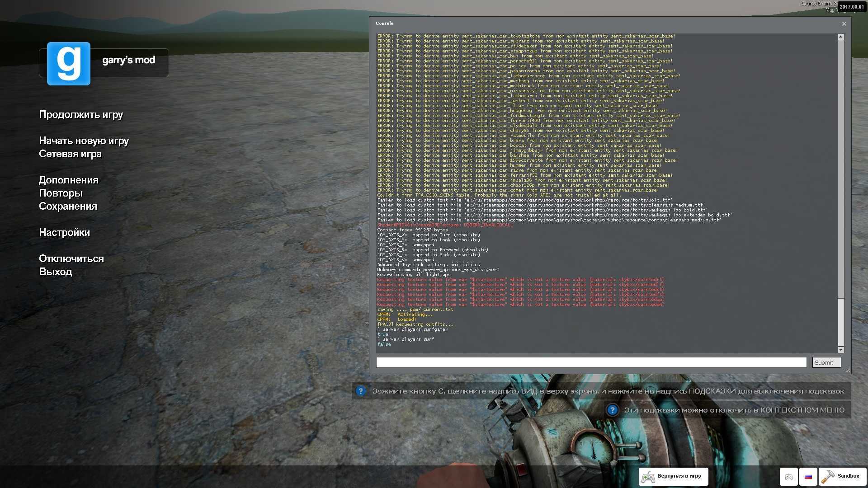Click 'Advanced Joystick settings initialized' line
This screenshot has height=488, width=868.
click(429, 265)
